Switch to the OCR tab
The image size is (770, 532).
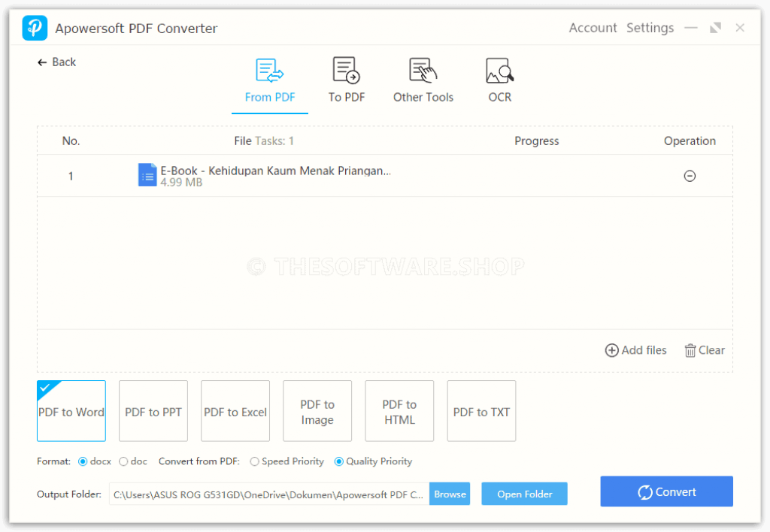pos(499,81)
